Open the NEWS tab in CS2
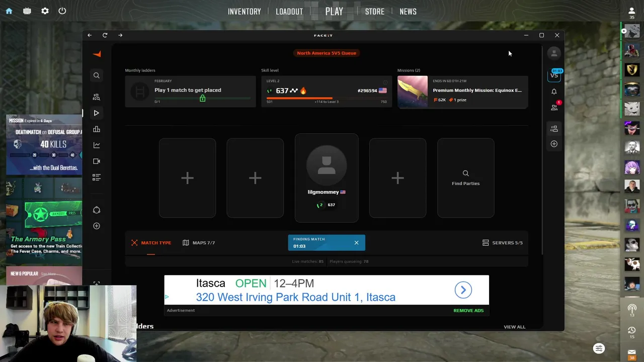 pos(408,12)
